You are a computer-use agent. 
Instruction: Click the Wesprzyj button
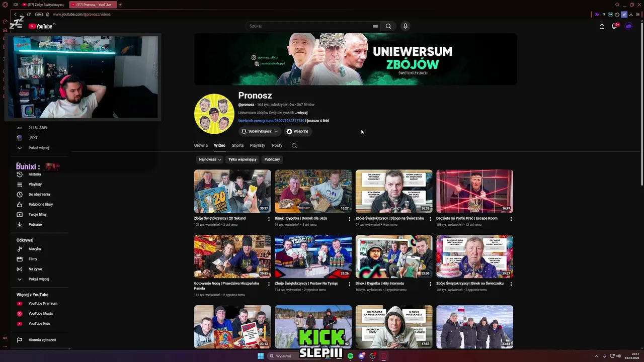click(297, 131)
